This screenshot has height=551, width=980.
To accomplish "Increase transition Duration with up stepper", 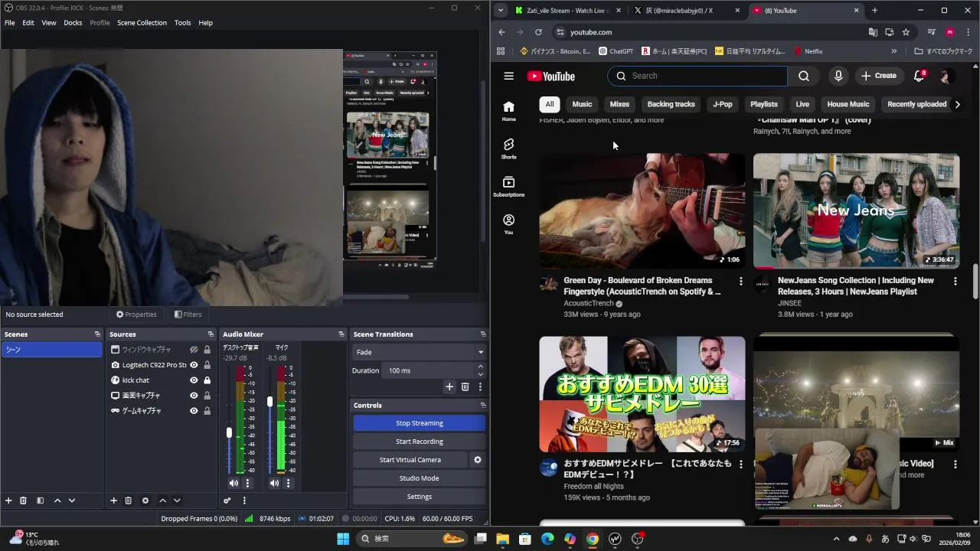I will click(480, 367).
